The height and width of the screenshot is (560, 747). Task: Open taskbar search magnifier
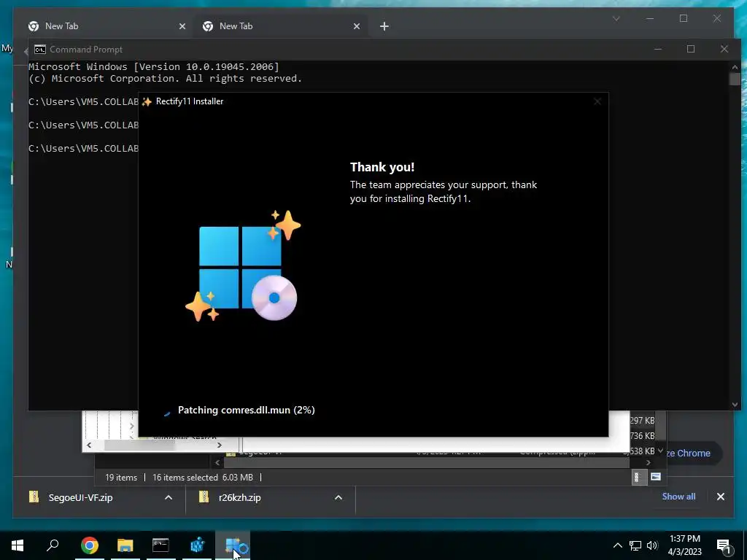coord(53,545)
